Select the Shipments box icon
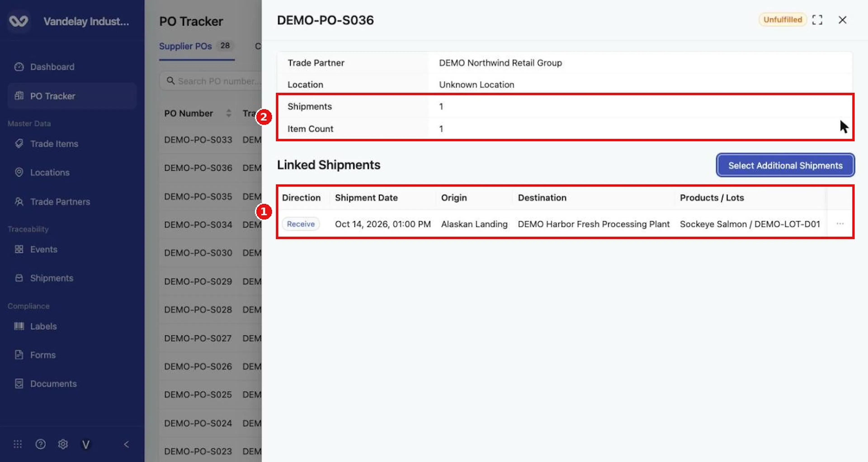The image size is (868, 462). tap(19, 278)
